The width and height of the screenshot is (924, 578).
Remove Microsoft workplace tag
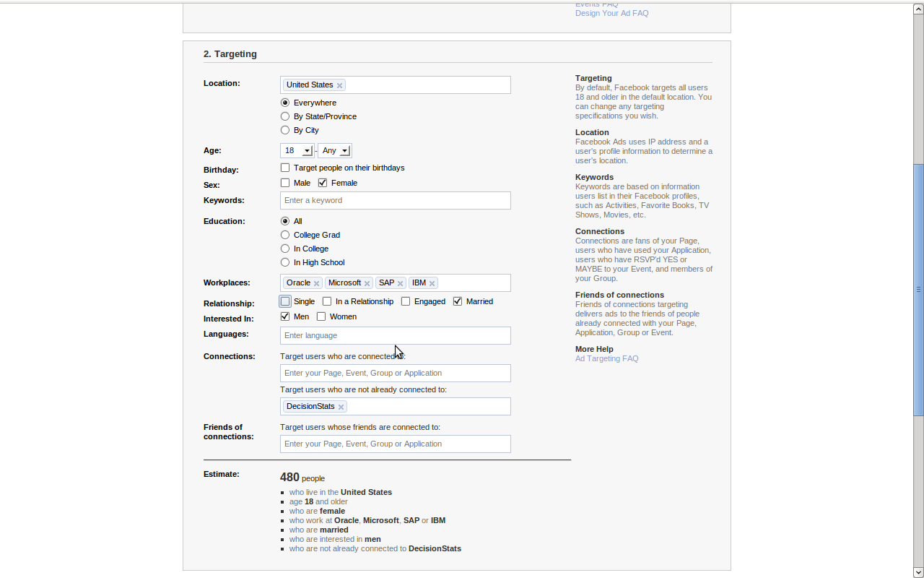(x=367, y=283)
